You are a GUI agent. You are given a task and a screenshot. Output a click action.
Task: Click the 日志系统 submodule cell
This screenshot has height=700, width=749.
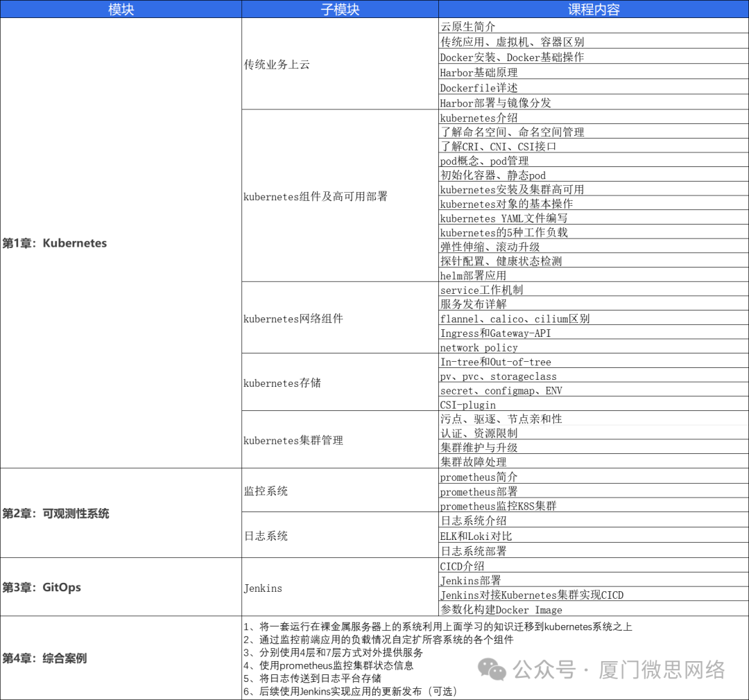click(x=340, y=535)
